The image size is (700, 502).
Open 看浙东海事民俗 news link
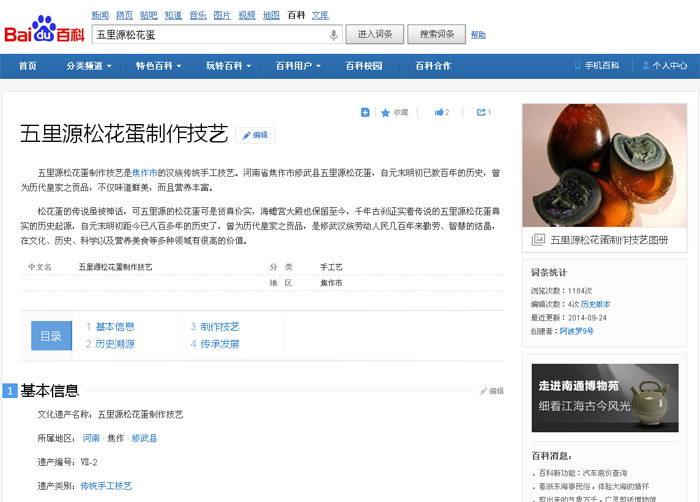coord(594,486)
